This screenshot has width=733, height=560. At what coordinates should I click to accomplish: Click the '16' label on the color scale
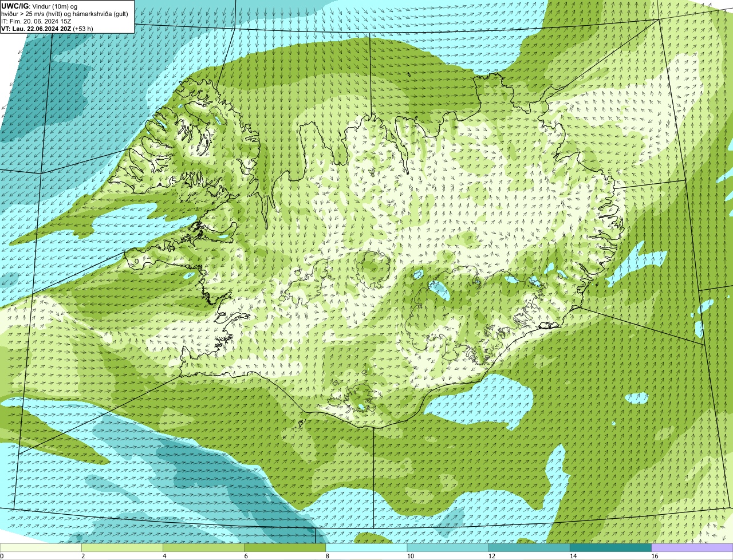click(654, 556)
